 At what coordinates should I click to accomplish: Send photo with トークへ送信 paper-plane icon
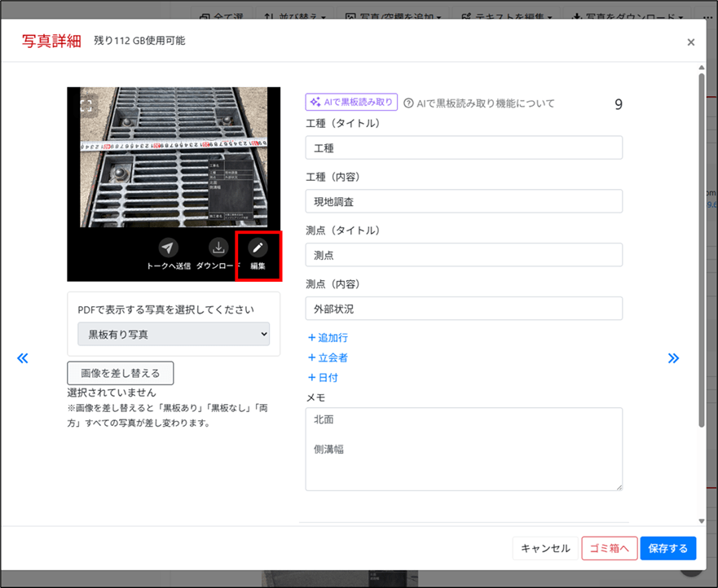coord(168,248)
